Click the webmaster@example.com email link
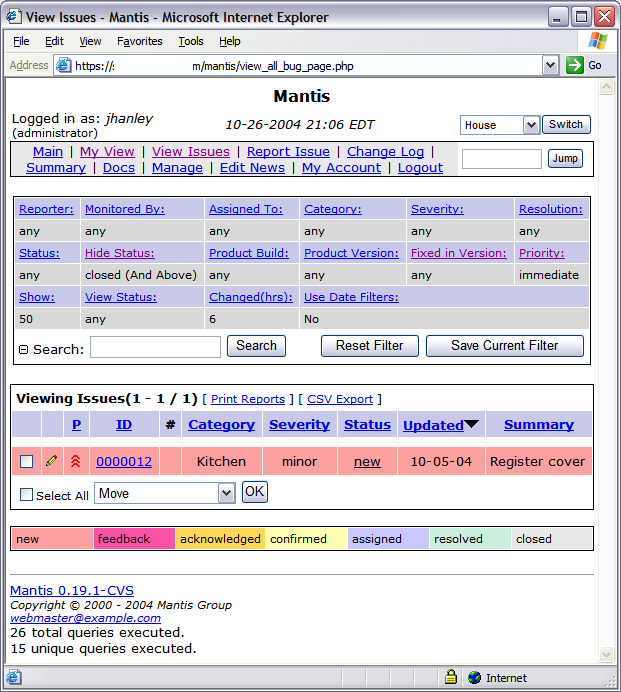The width and height of the screenshot is (621, 692). click(86, 618)
